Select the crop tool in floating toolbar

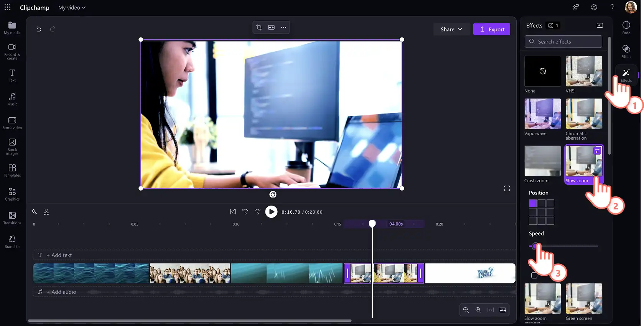[x=259, y=28]
